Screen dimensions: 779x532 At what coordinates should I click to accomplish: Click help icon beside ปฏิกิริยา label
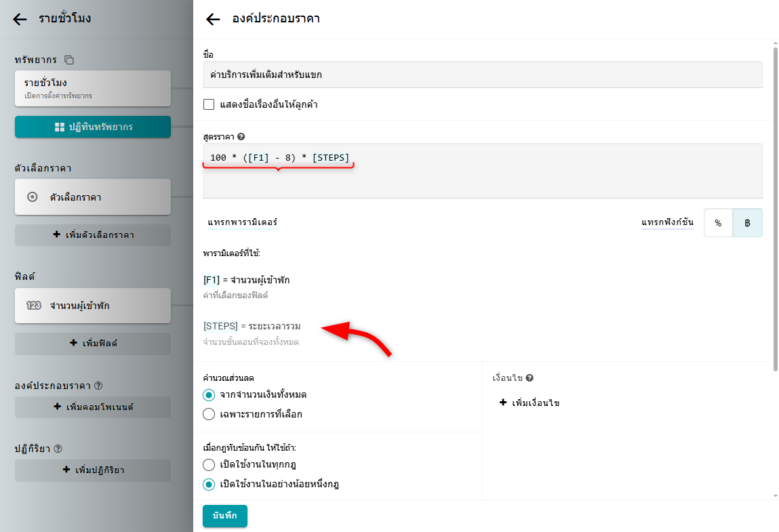[x=58, y=449]
